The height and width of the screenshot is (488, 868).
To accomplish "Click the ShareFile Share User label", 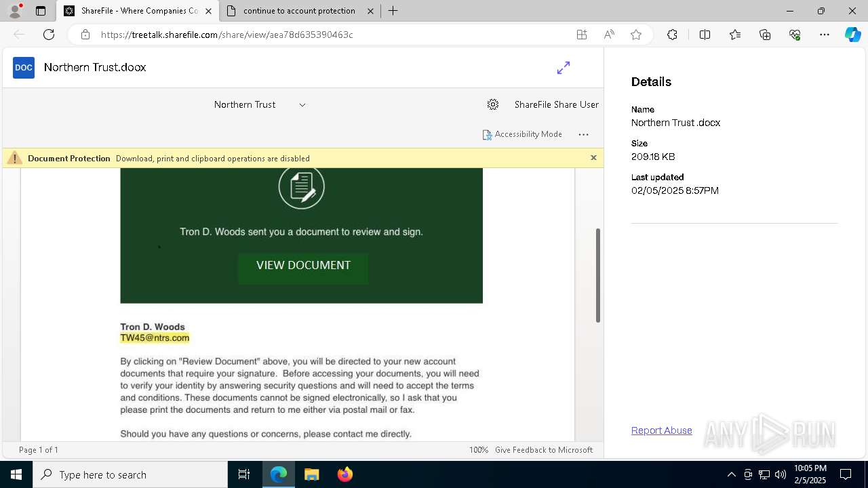I will (557, 104).
